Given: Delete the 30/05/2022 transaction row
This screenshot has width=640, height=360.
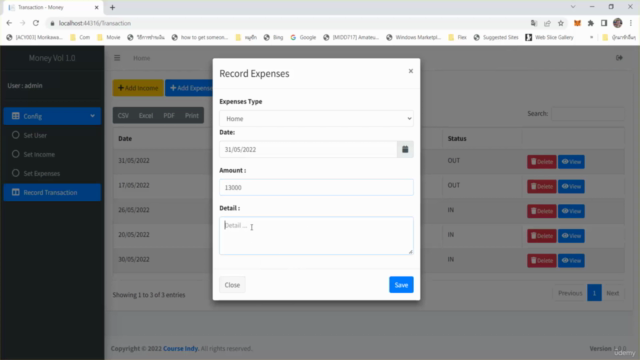Looking at the screenshot, I should pyautogui.click(x=542, y=260).
